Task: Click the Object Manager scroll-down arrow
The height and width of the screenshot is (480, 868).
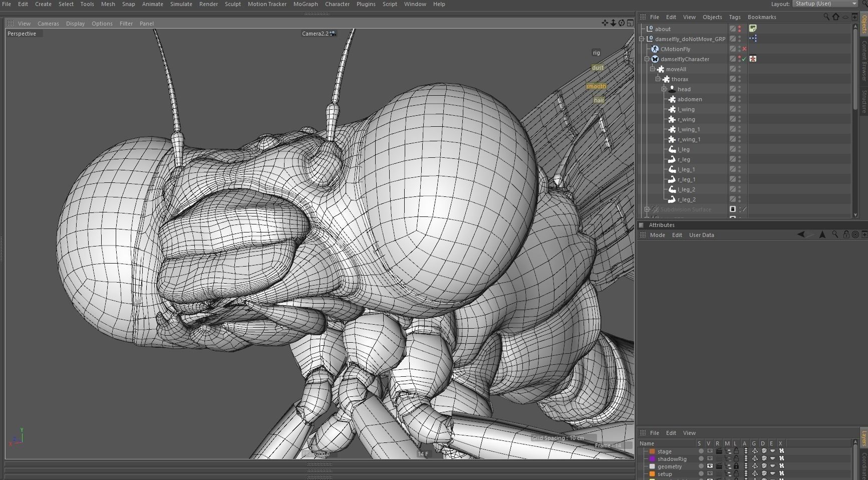Action: click(x=855, y=214)
